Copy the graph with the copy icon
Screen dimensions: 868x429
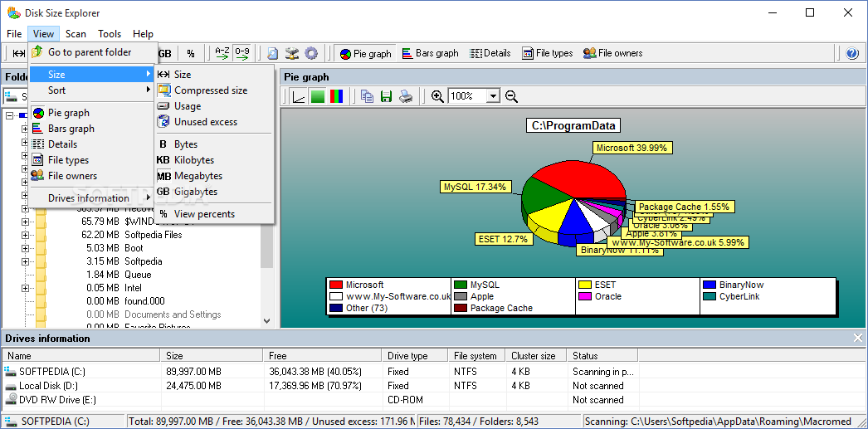tap(367, 96)
